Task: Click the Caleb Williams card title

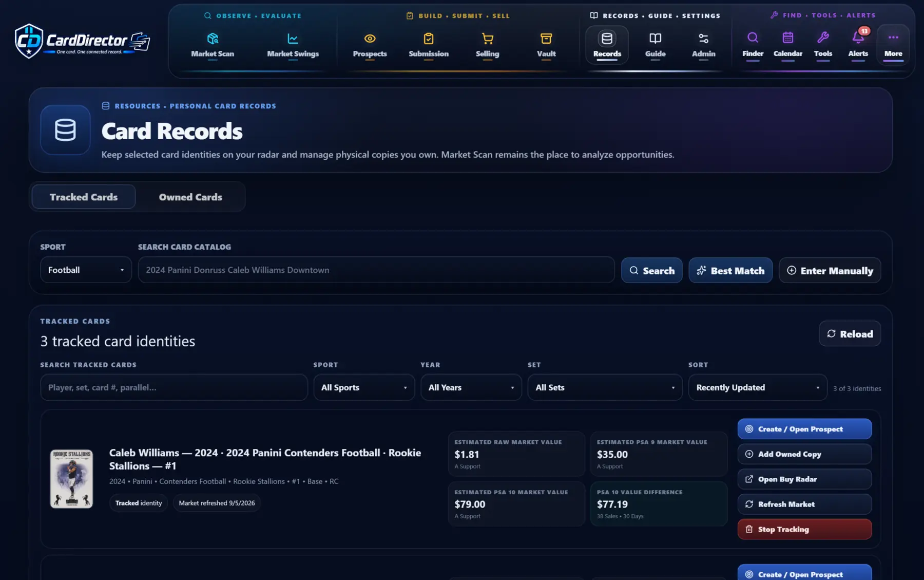Action: click(265, 459)
